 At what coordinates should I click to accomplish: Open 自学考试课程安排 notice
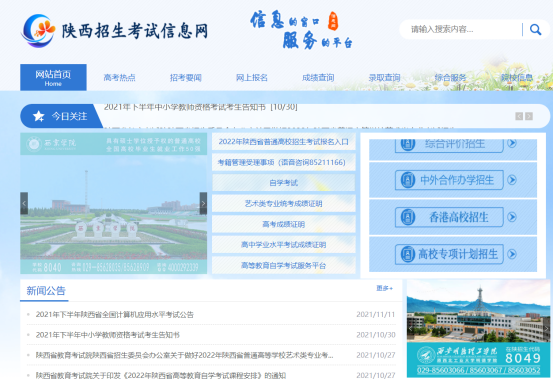[x=161, y=375]
